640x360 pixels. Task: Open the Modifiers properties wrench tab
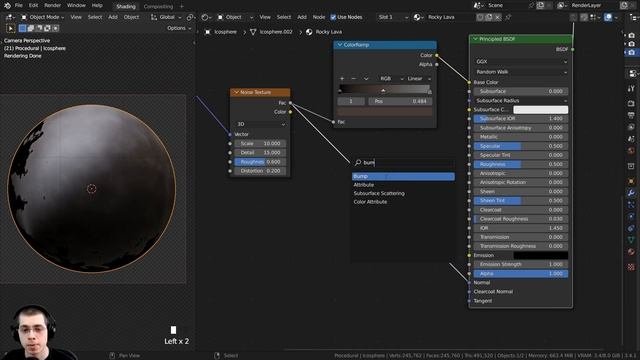[631, 193]
